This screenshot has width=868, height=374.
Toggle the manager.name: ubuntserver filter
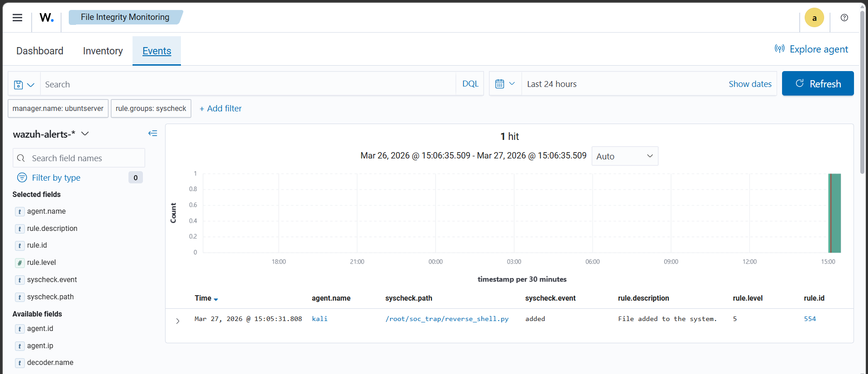58,109
